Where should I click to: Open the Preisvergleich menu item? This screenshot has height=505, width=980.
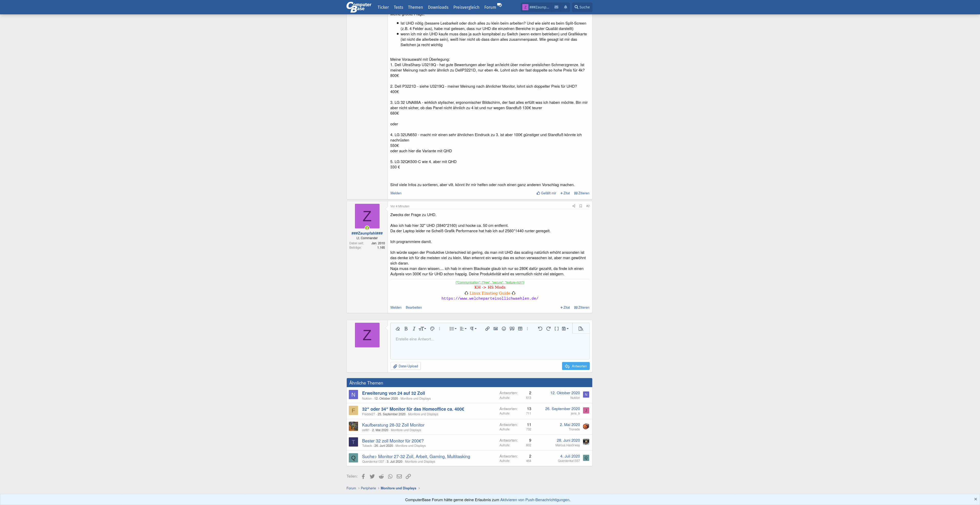pos(466,7)
